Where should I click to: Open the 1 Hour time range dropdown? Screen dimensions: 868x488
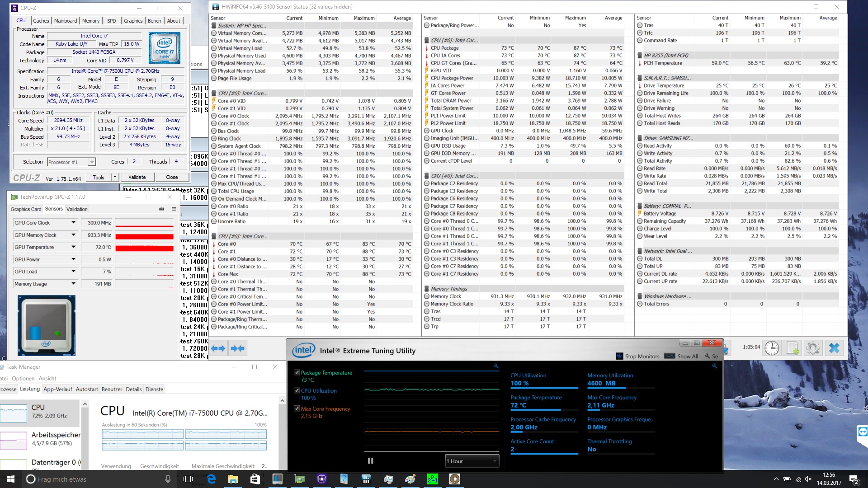pos(472,461)
